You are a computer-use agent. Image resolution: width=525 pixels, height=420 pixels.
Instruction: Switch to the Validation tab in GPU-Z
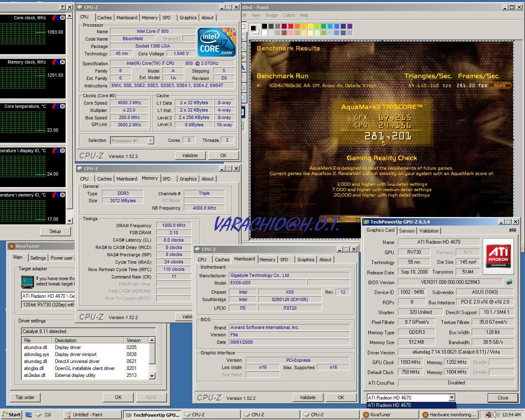coord(429,231)
